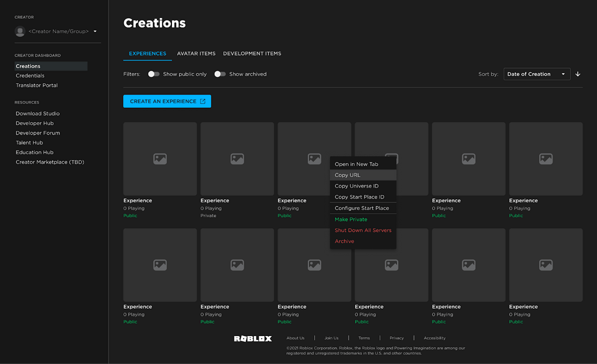
Task: Open the Date of Creation sort dropdown
Action: (536, 74)
